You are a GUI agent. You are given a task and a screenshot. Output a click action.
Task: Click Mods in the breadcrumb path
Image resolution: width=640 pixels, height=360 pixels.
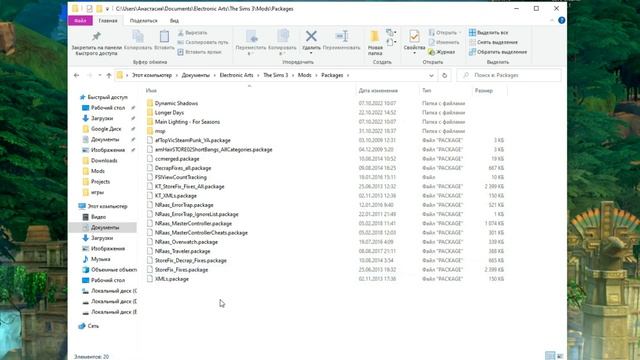click(x=304, y=75)
